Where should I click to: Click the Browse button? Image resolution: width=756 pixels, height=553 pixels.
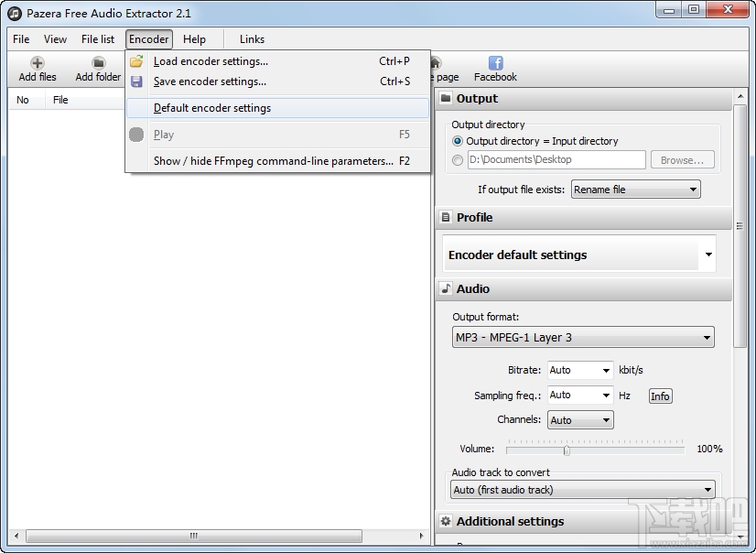683,159
